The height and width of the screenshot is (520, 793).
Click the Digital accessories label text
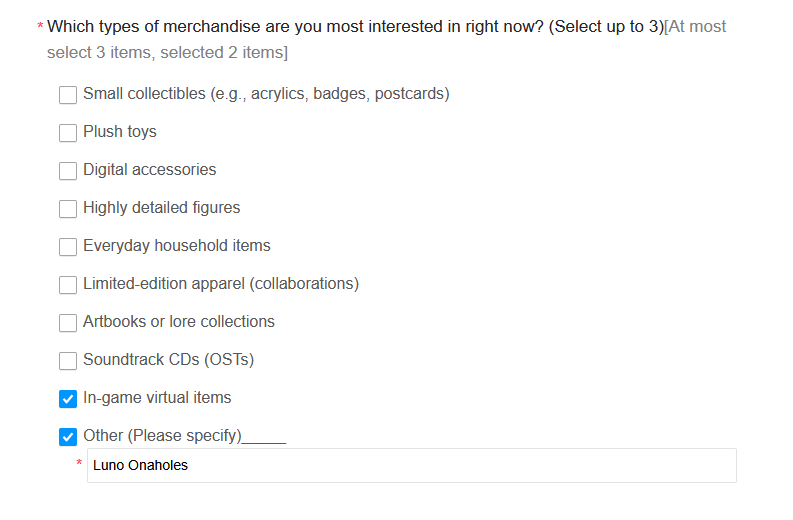tap(150, 169)
